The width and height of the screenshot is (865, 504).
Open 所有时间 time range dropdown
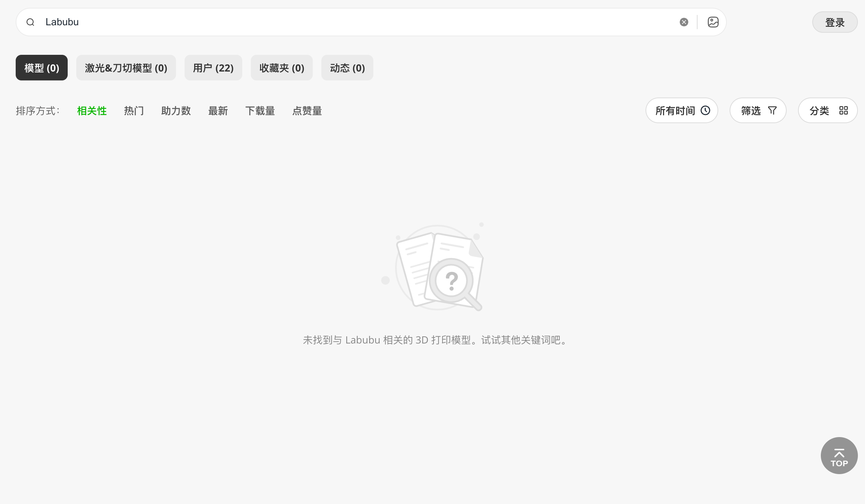click(x=682, y=111)
